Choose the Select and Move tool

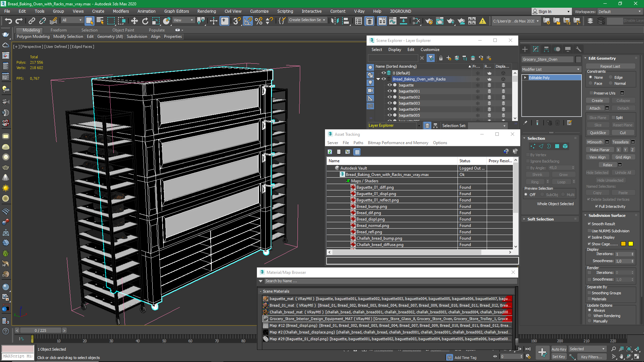tap(134, 21)
